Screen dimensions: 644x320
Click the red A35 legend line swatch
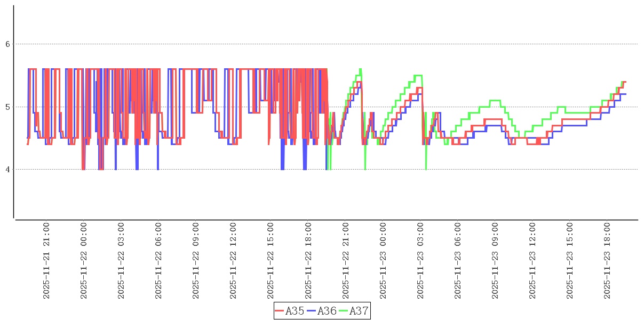[x=280, y=311]
